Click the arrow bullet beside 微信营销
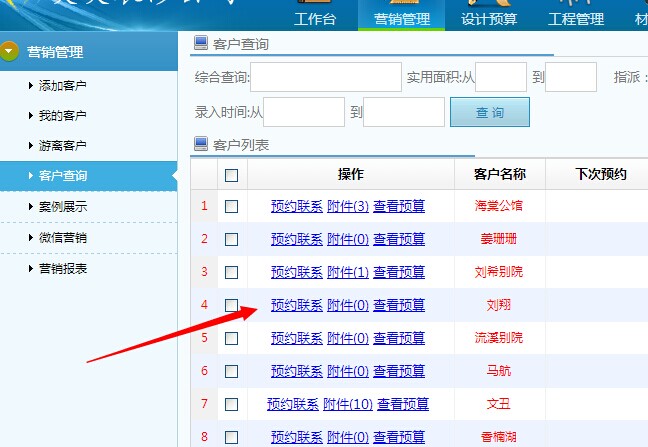The width and height of the screenshot is (648, 447). coord(31,238)
